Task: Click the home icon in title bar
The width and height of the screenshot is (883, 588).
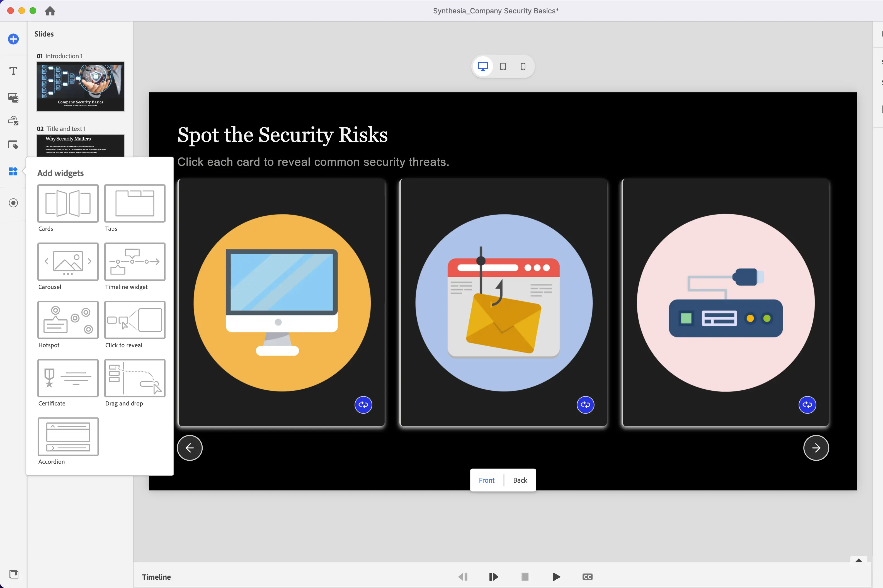Action: [x=50, y=11]
